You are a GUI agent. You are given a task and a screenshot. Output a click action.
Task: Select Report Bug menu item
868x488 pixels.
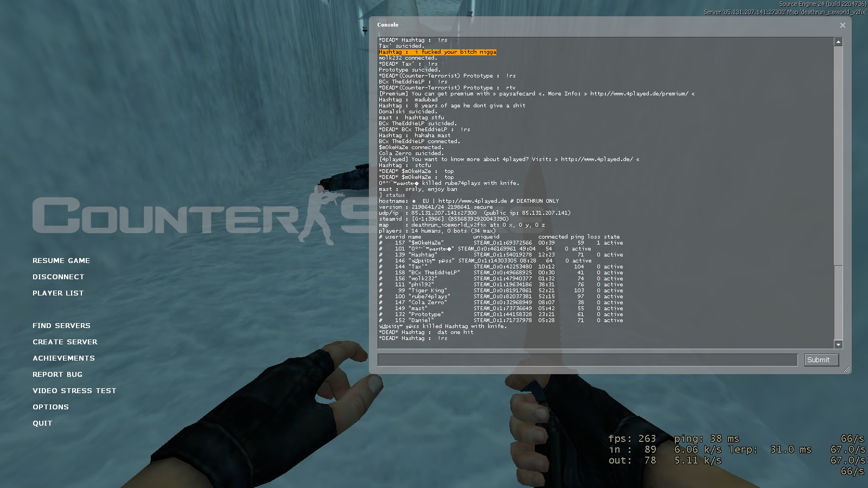pyautogui.click(x=58, y=375)
